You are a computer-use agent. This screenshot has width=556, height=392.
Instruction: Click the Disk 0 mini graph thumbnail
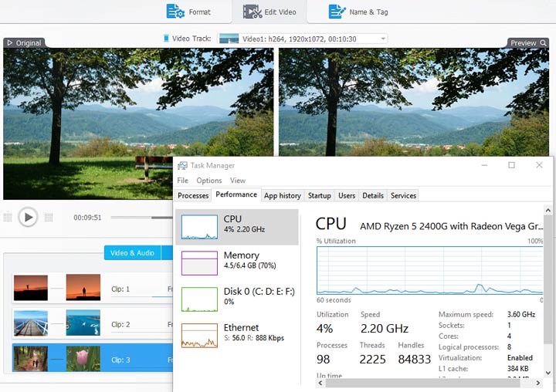point(199,299)
